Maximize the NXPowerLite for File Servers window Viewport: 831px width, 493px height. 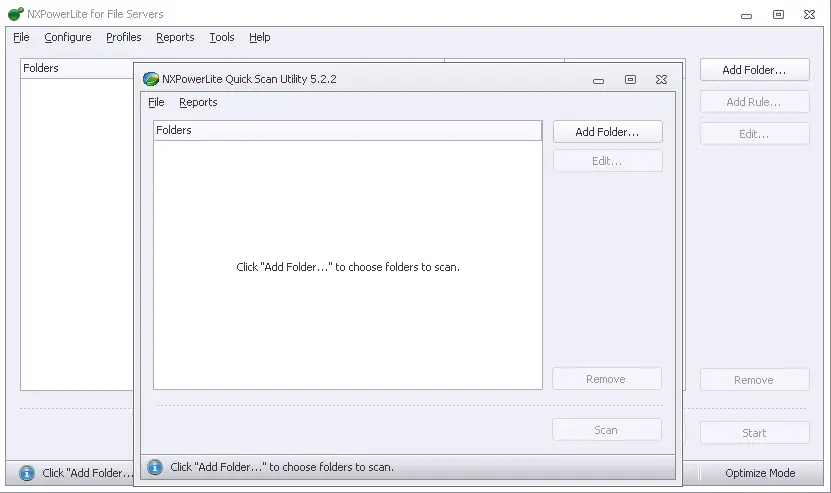pos(778,14)
